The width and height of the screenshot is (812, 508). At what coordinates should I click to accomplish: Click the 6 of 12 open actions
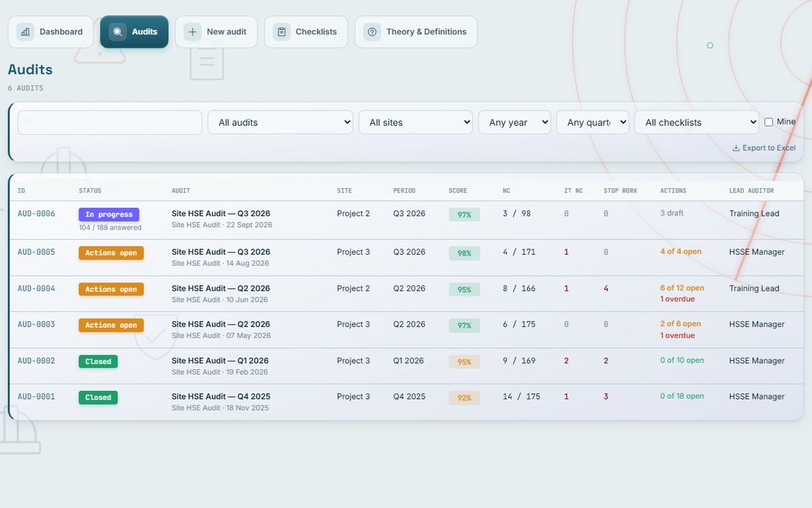[x=682, y=288]
